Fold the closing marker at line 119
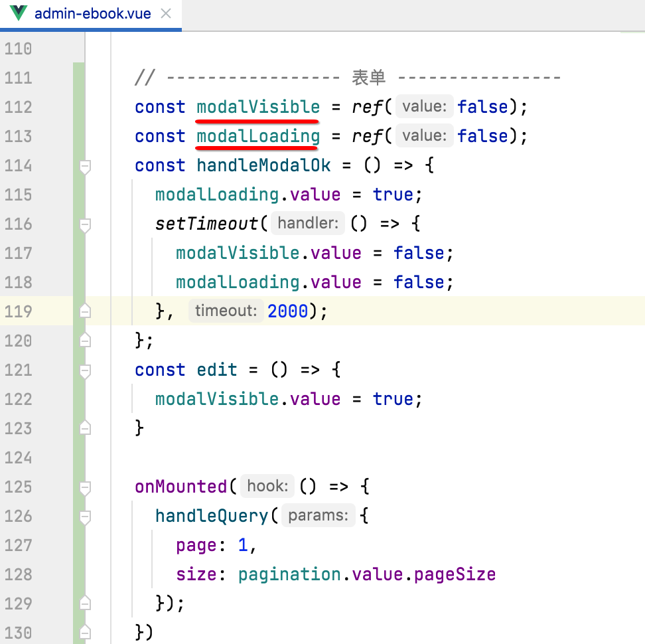645x644 pixels. click(x=85, y=311)
